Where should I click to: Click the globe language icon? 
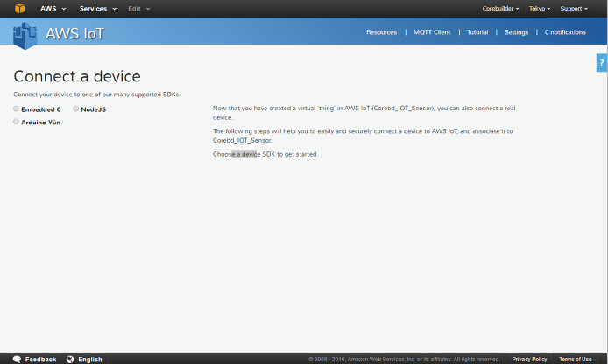click(x=70, y=360)
